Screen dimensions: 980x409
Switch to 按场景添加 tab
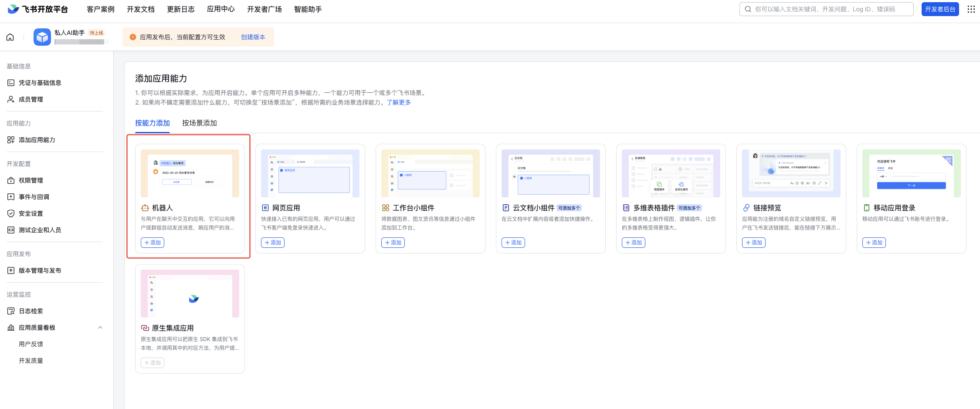pos(199,123)
